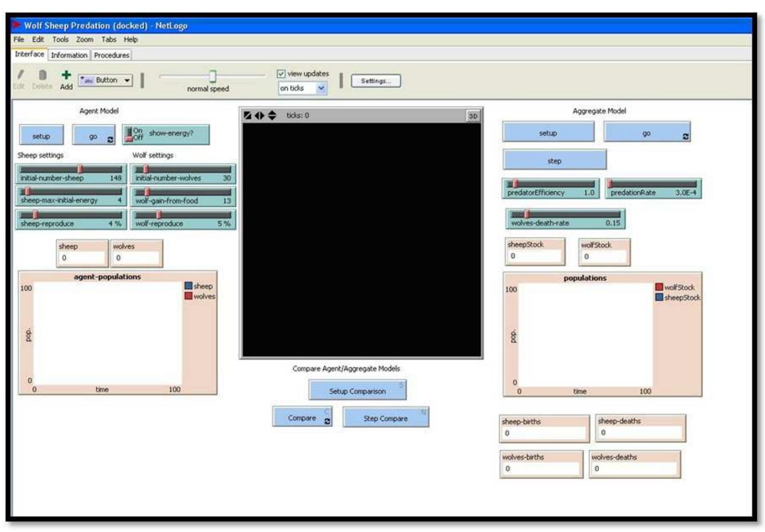Click the initial-number-sheep slider
The width and height of the screenshot is (765, 532).
(71, 174)
